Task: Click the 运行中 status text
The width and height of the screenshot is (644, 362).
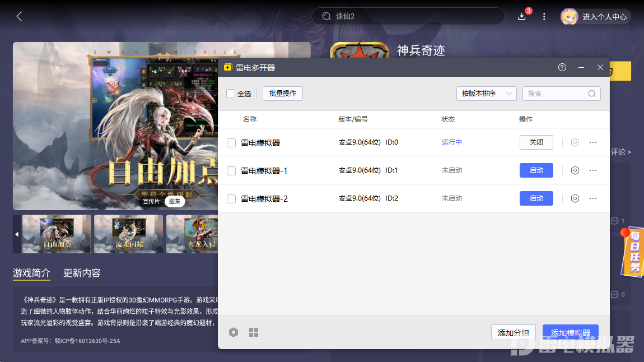Action: tap(452, 142)
